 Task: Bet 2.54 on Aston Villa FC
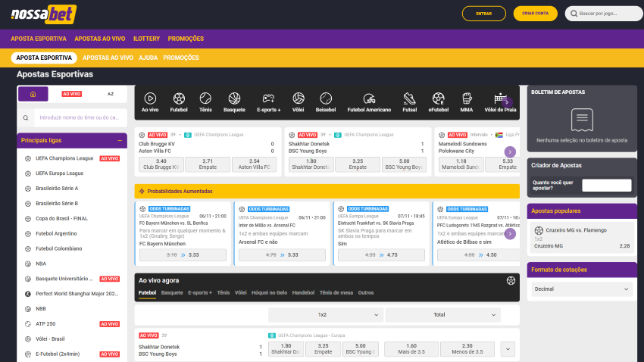(255, 164)
